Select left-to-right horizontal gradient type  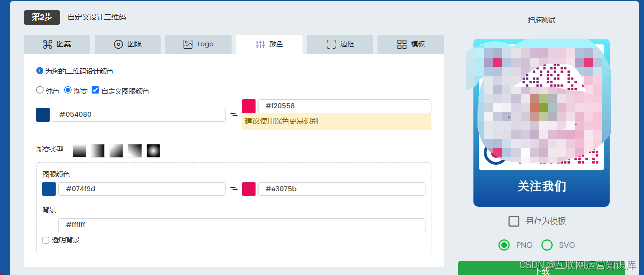click(98, 150)
